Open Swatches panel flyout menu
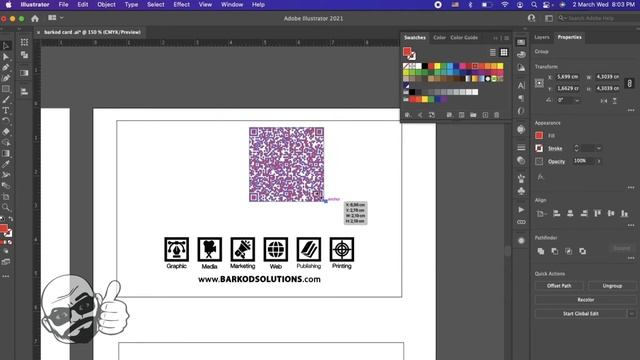Screen dimensions: 640x360 point(507,38)
